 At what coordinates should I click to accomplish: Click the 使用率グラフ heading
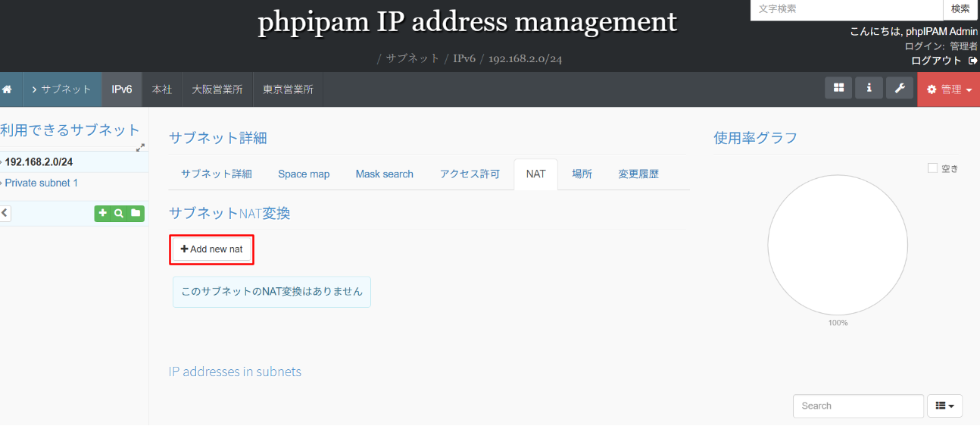pos(755,138)
